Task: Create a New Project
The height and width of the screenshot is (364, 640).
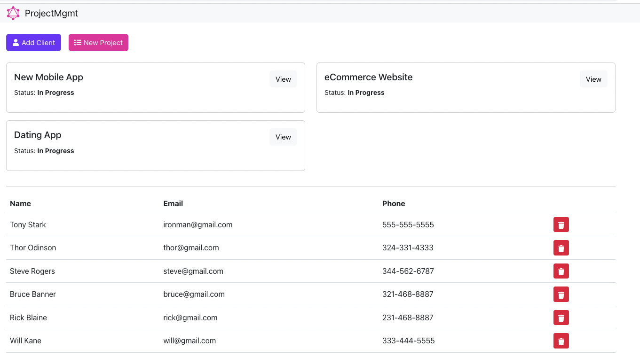Action: coord(98,42)
